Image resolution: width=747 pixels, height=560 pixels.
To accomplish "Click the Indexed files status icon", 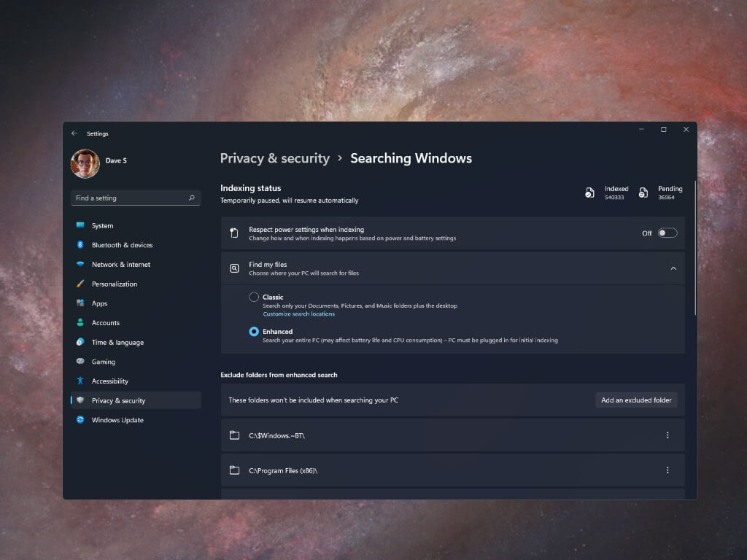I will [x=589, y=192].
